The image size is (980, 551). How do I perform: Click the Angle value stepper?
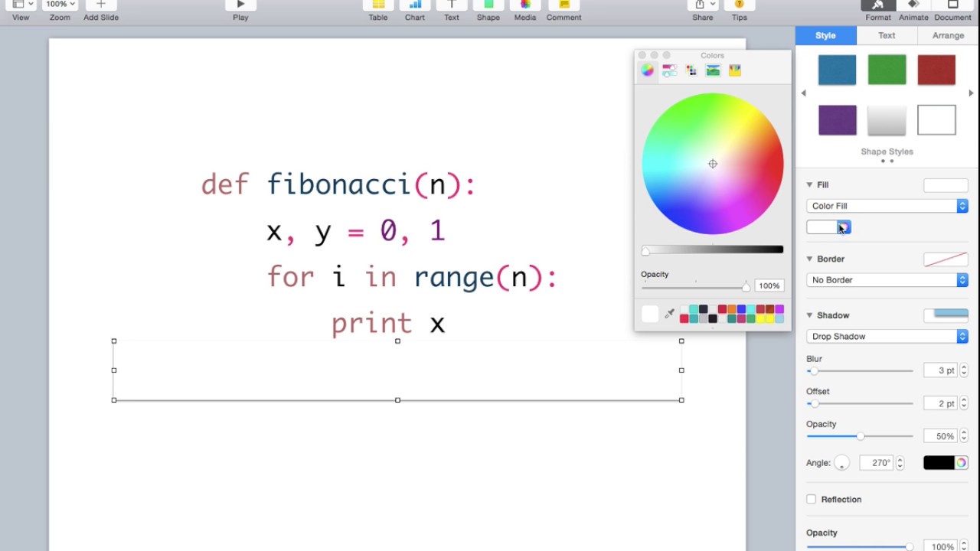click(x=900, y=463)
